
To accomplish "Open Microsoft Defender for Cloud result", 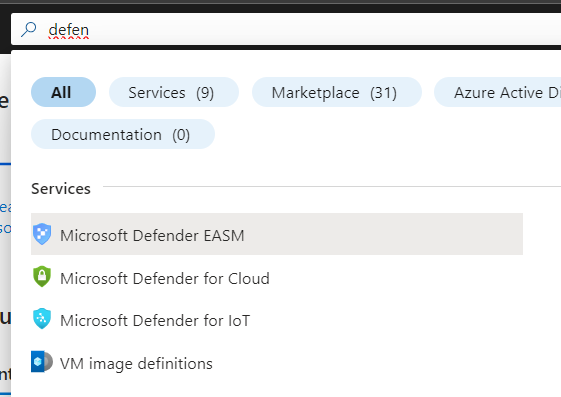I will point(165,278).
